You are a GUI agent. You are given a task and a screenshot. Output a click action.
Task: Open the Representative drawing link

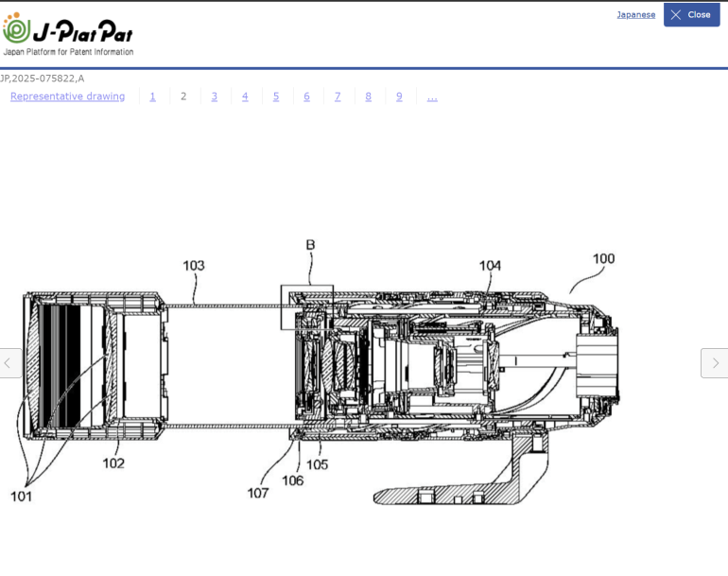(x=68, y=96)
